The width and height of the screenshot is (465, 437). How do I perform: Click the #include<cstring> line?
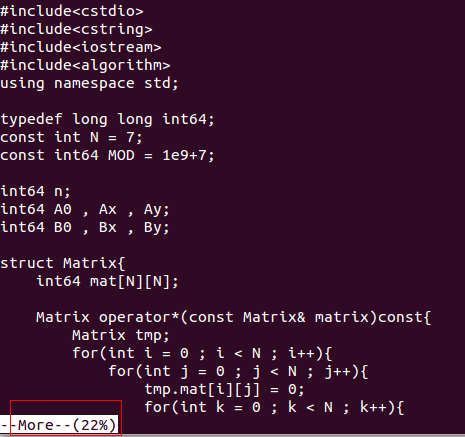coord(76,29)
